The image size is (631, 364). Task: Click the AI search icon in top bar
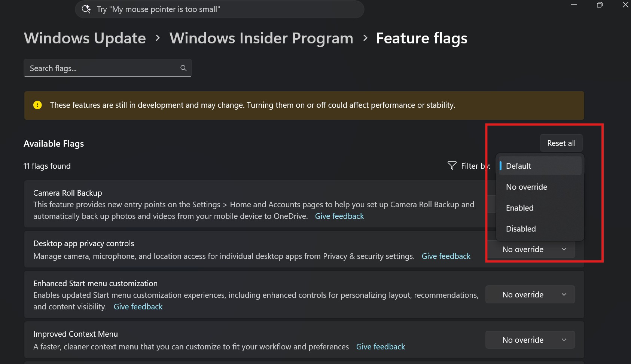click(86, 9)
